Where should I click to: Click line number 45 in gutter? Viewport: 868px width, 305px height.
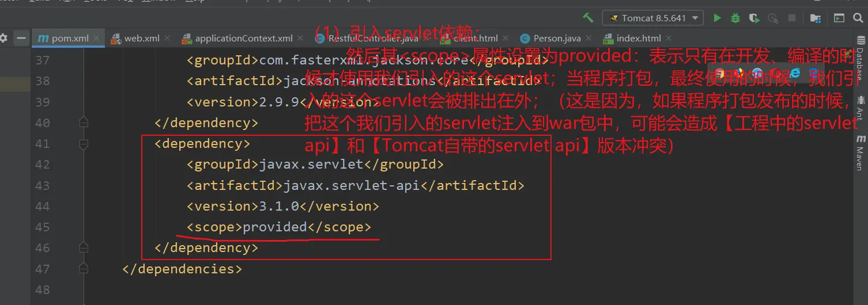coord(42,227)
